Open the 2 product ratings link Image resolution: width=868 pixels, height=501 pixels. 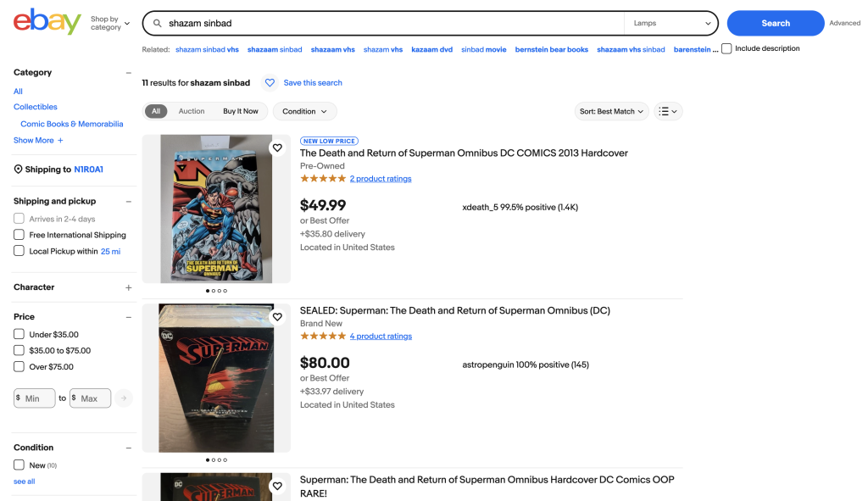(381, 179)
